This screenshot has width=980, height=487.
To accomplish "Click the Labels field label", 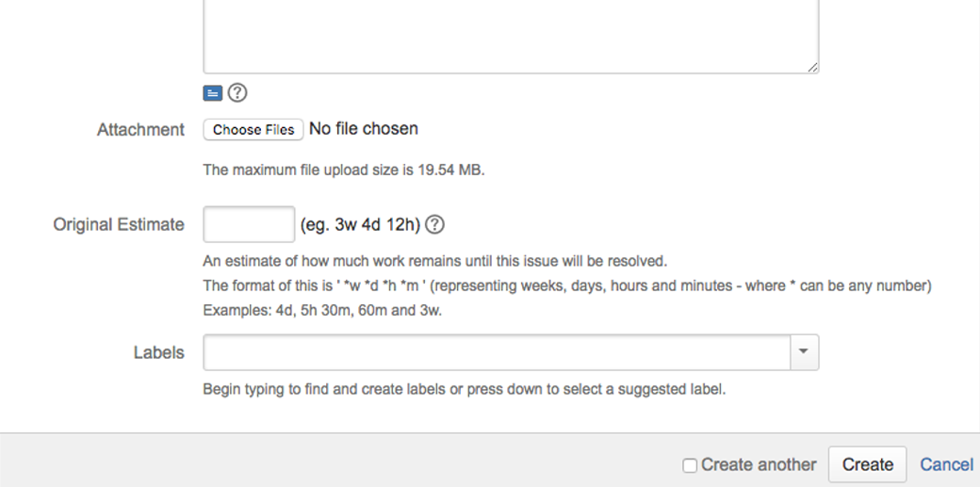I will pos(158,353).
